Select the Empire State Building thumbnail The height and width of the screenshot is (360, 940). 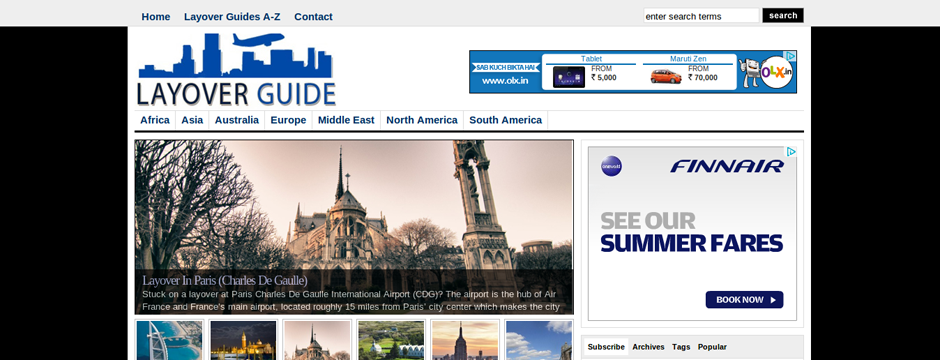[465, 340]
